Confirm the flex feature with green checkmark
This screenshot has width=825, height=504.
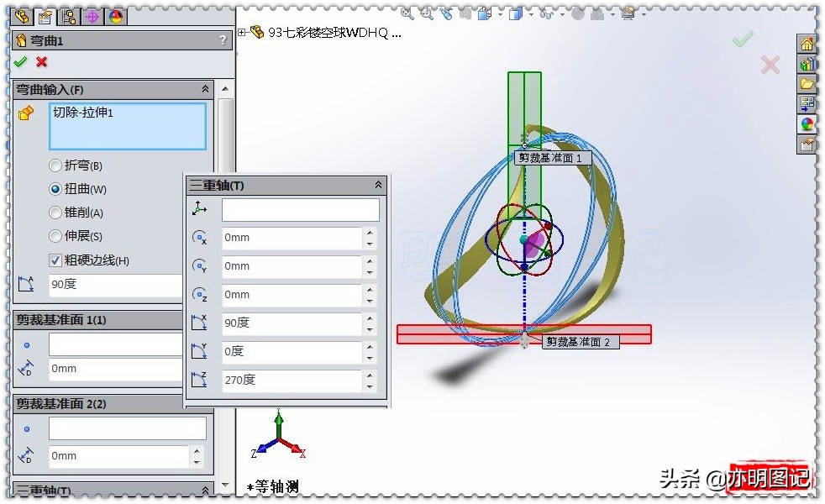click(22, 61)
